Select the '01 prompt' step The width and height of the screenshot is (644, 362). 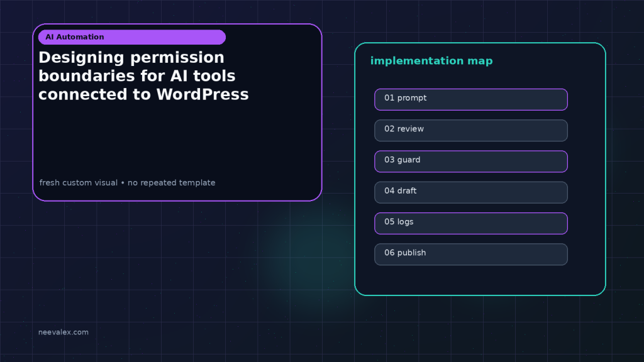[x=470, y=99]
